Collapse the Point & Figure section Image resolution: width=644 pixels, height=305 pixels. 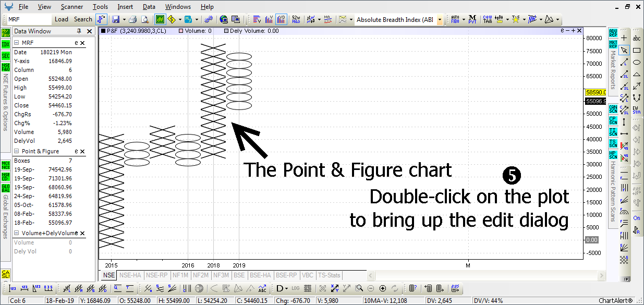(x=17, y=151)
